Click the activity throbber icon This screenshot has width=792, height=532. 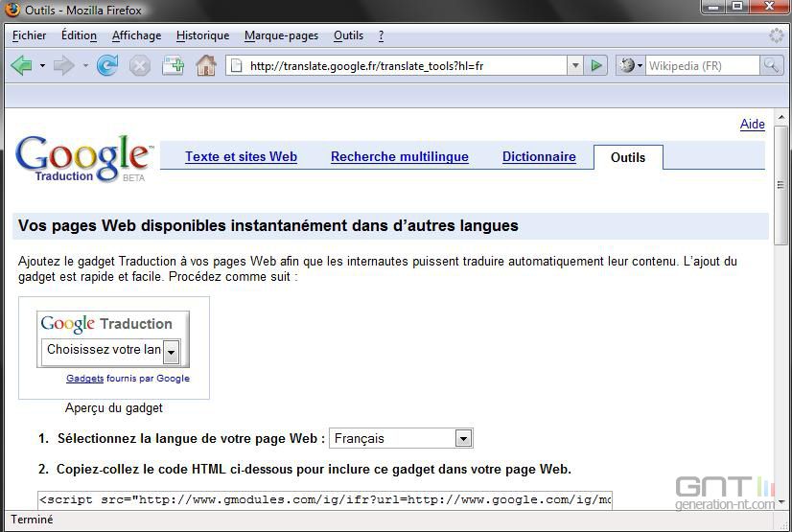click(x=776, y=35)
